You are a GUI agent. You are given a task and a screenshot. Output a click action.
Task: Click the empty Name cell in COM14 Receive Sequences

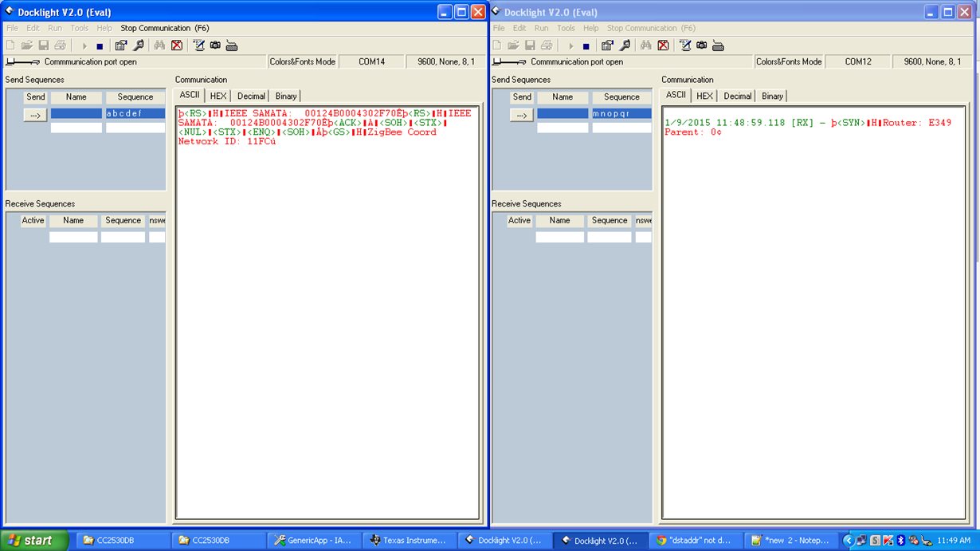point(73,237)
